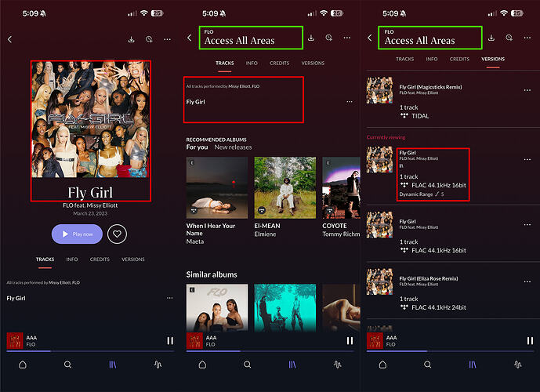The width and height of the screenshot is (540, 392).
Task: Pause playback in the middle screen mini player
Action: [350, 341]
